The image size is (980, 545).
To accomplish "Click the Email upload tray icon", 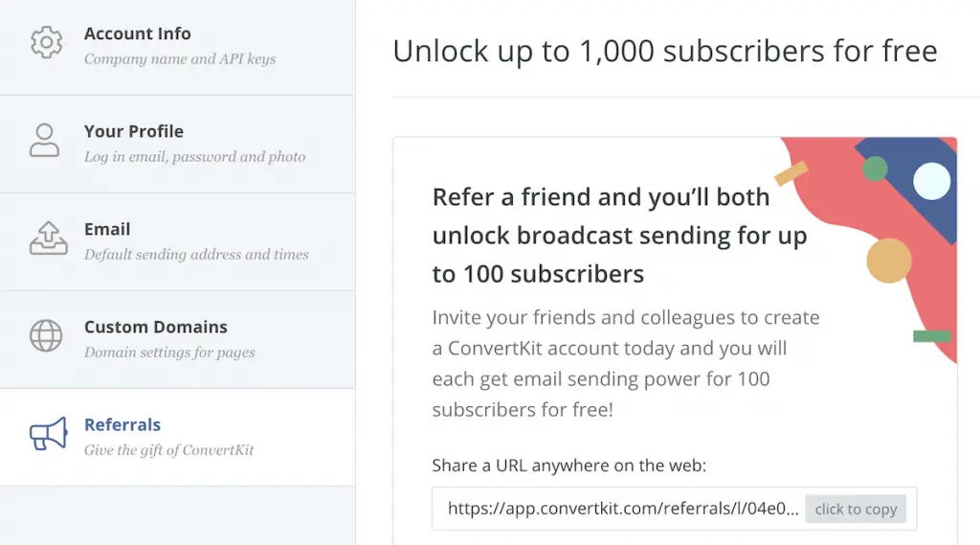I will [48, 238].
